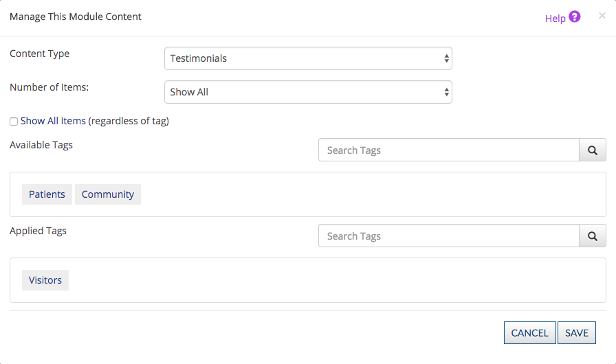This screenshot has width=616, height=364.
Task: Click the Applied Tags search magnifier icon
Action: point(593,236)
